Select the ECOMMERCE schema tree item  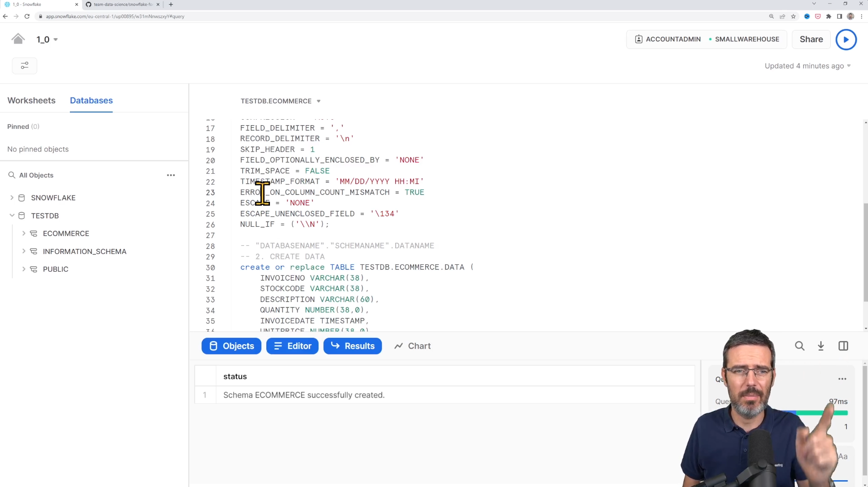tap(66, 234)
